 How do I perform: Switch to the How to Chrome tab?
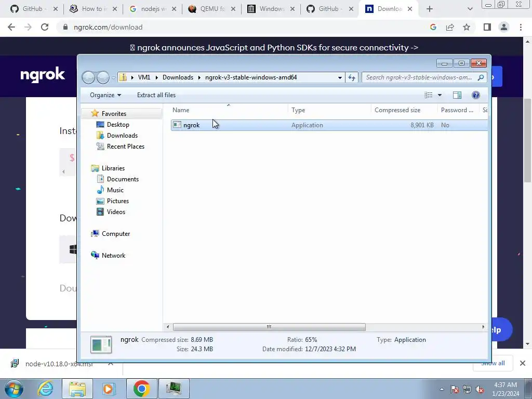click(87, 9)
